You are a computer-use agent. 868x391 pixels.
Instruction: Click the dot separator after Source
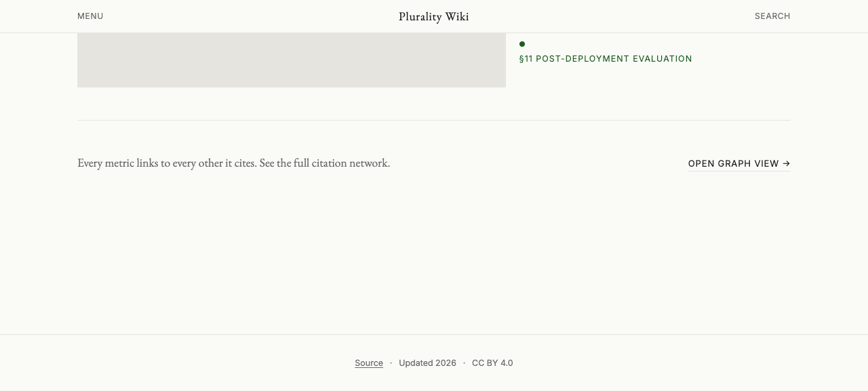(x=391, y=363)
